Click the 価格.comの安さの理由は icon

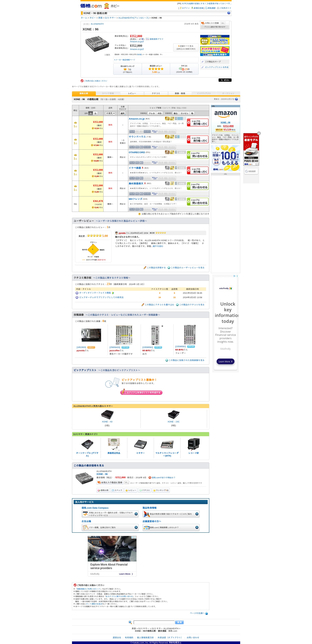pyautogui.click(x=150, y=477)
